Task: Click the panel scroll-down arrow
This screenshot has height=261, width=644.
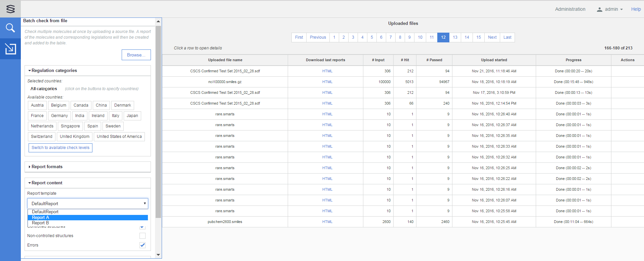Action: pos(158,255)
